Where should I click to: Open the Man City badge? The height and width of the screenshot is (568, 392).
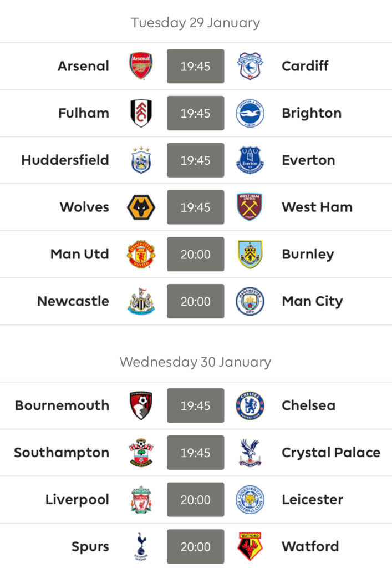coord(250,301)
